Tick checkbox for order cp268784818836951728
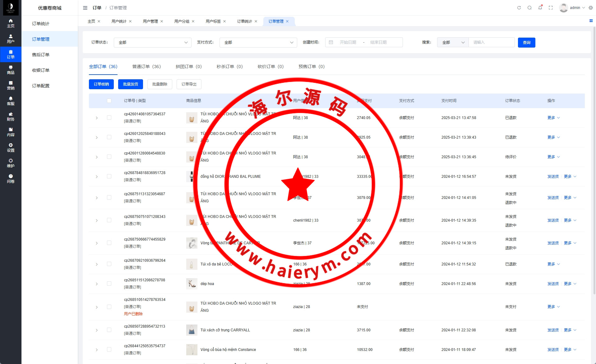Screen dimensions: 596x364 (x=109, y=176)
